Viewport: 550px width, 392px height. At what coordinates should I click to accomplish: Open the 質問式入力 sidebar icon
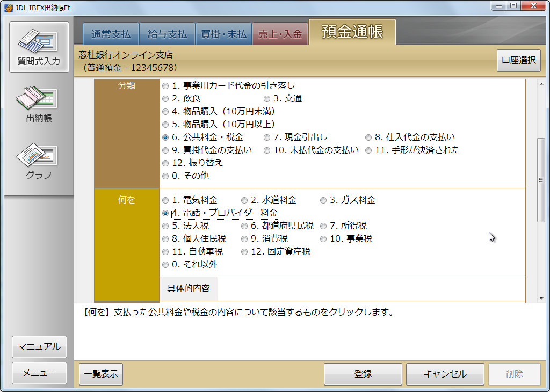tap(39, 47)
